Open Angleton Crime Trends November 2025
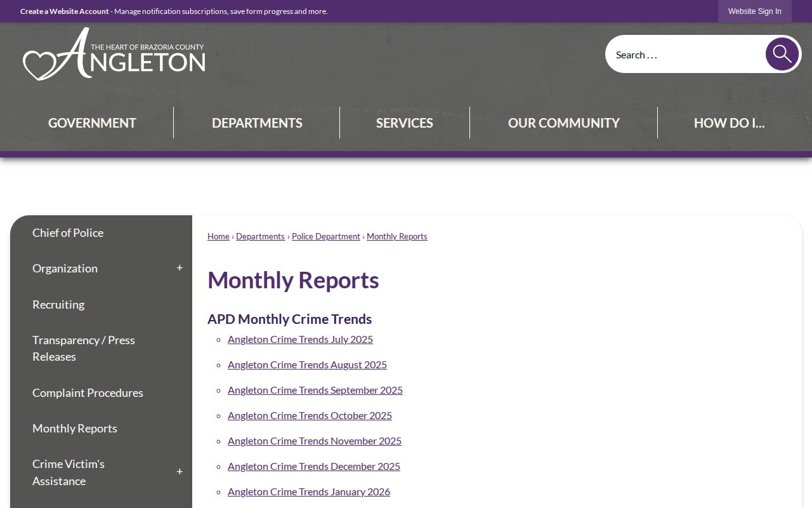812x508 pixels. [x=315, y=441]
